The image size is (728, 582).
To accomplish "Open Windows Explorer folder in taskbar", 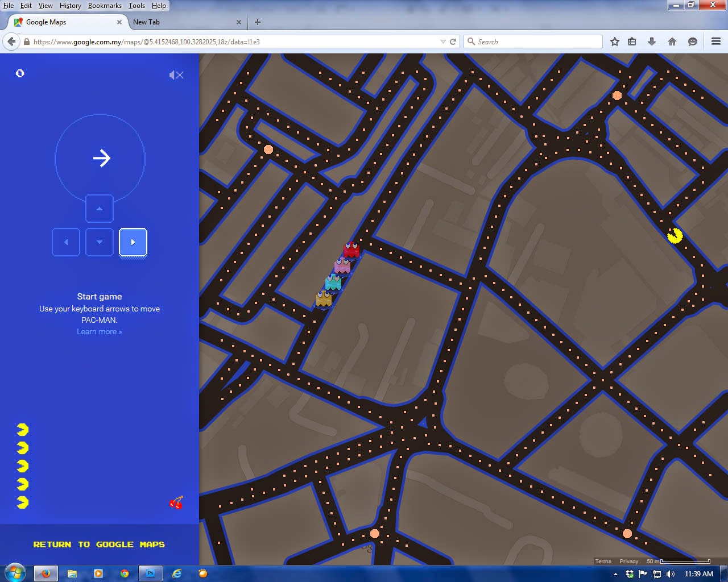I will point(72,573).
